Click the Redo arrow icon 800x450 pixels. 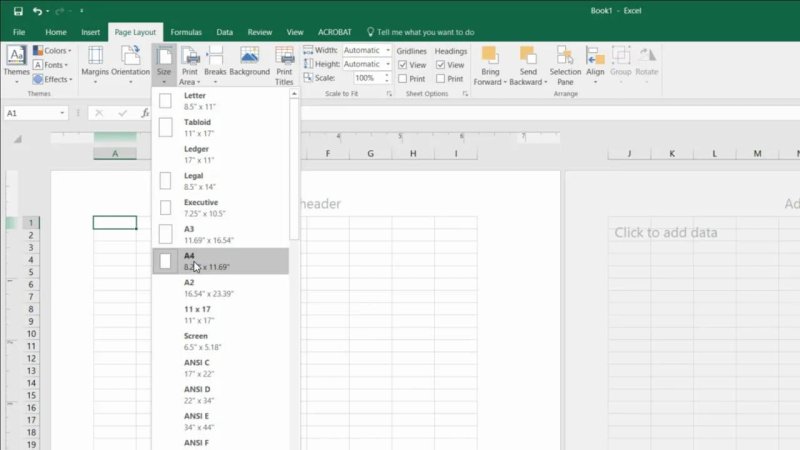pos(60,11)
